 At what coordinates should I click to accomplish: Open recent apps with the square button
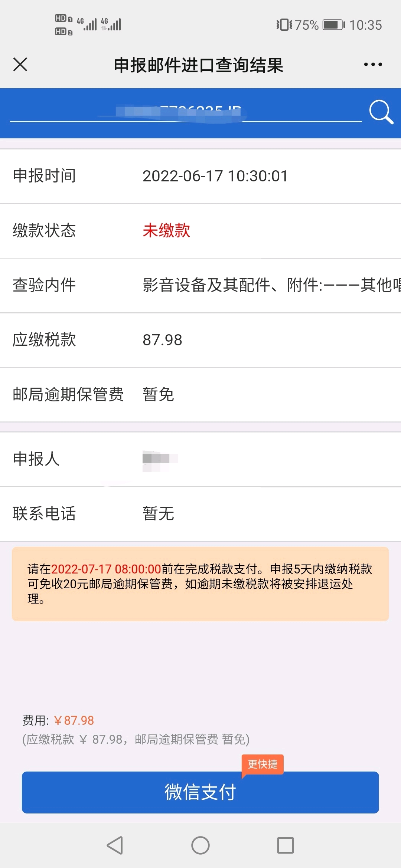(286, 845)
